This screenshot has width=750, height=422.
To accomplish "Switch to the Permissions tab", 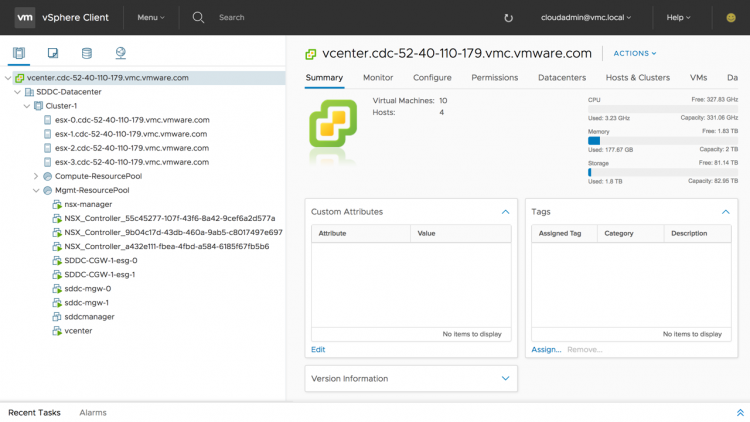I will [x=494, y=77].
